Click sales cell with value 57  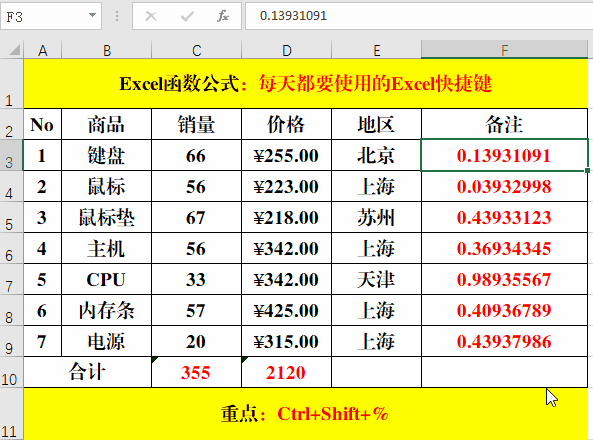click(x=196, y=310)
